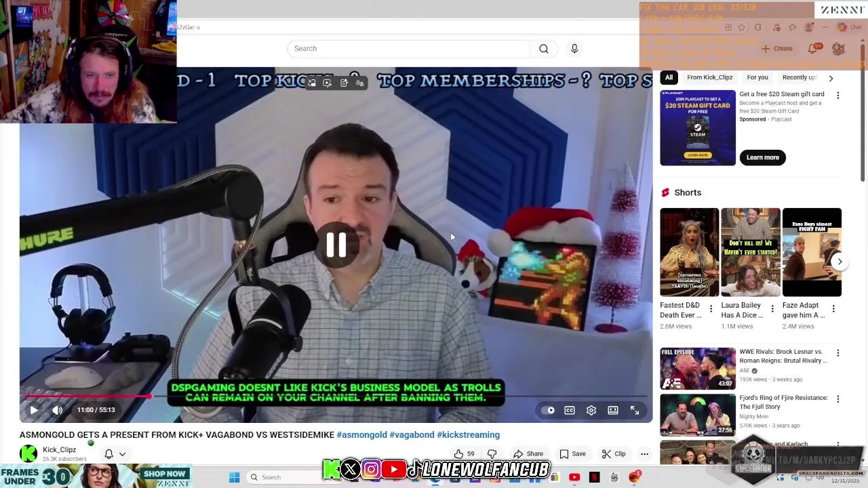Open the Netflix taskbar icon
Screen dimensions: 868x488
tap(594, 477)
